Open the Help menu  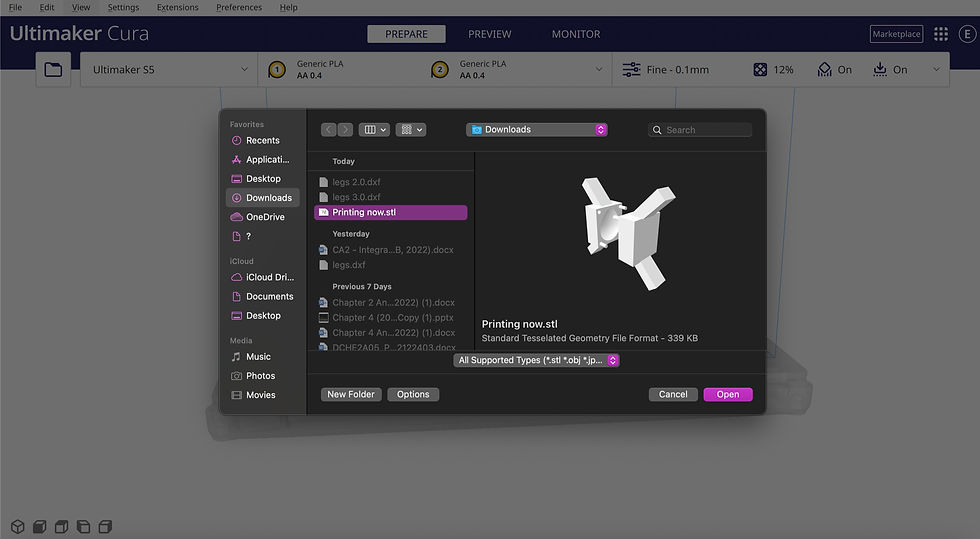click(x=288, y=8)
